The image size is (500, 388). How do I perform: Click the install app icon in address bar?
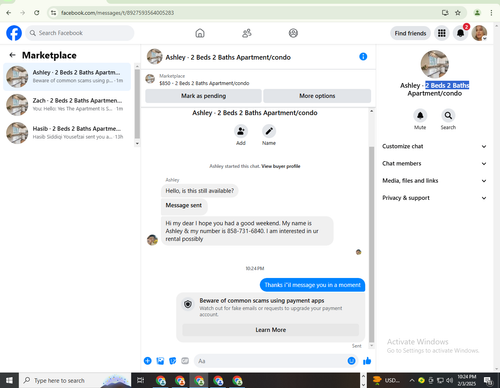pos(445,13)
